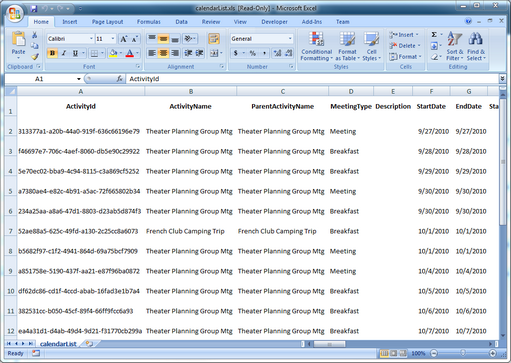This screenshot has height=363, width=511.
Task: Toggle Wrap Text
Action: [x=214, y=39]
